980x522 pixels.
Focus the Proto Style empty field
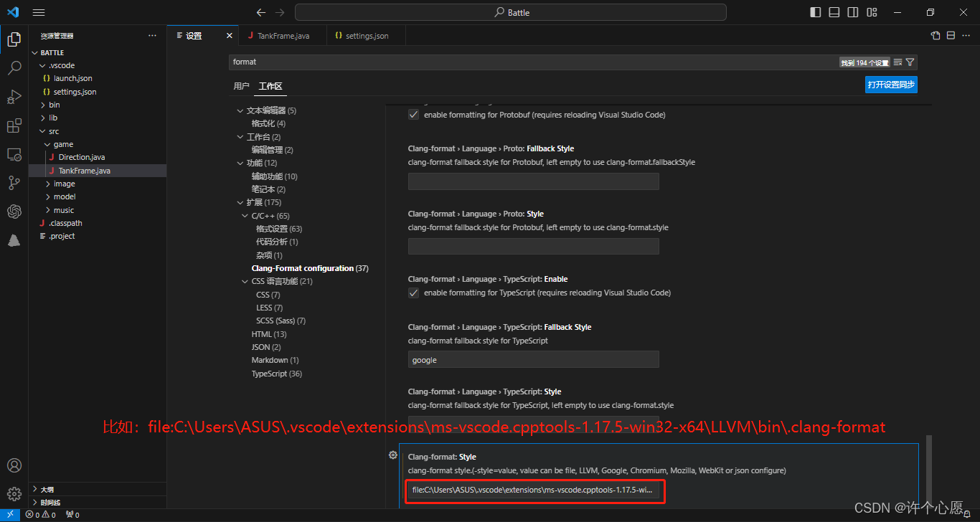coord(534,247)
